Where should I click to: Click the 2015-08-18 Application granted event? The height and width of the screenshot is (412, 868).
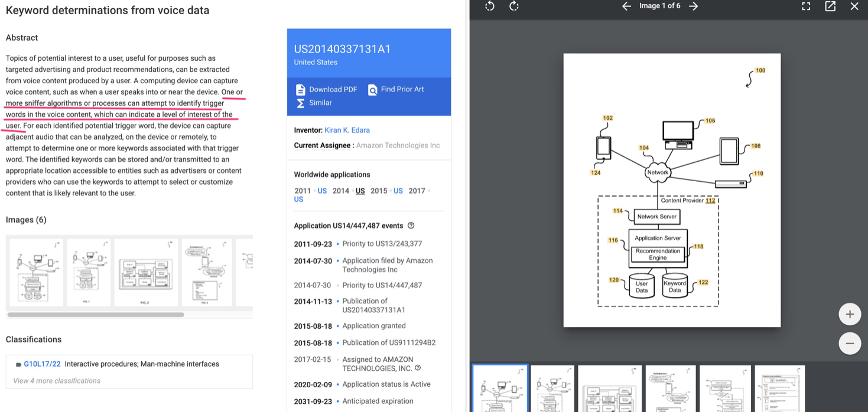374,326
